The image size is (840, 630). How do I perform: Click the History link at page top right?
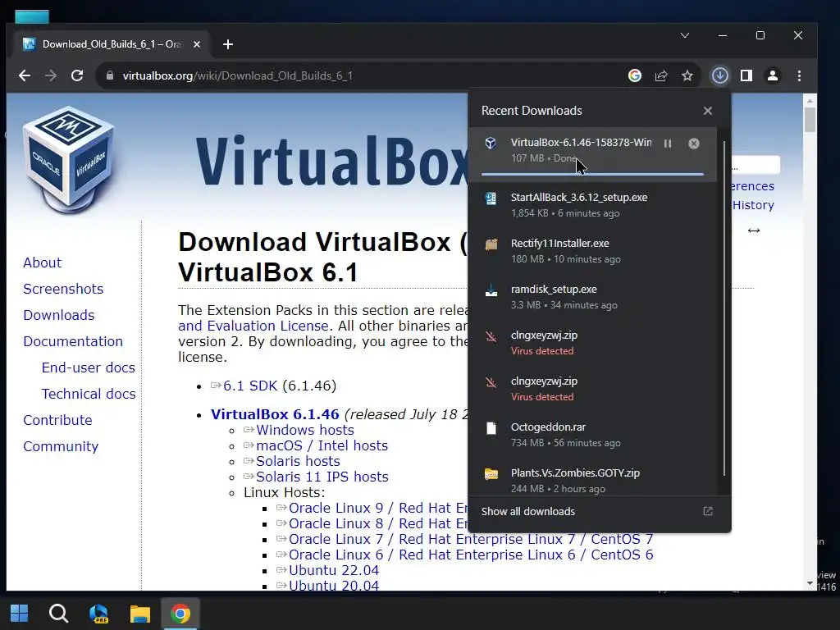(x=753, y=205)
